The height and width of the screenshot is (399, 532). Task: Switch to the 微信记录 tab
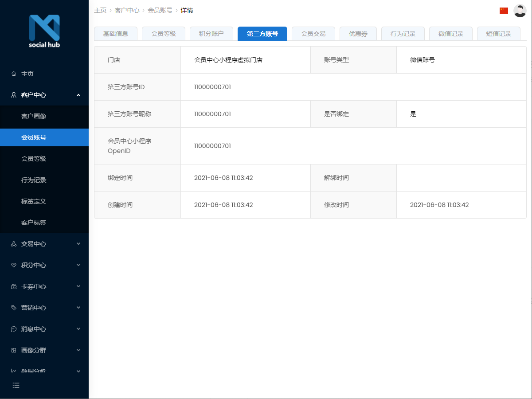[450, 34]
